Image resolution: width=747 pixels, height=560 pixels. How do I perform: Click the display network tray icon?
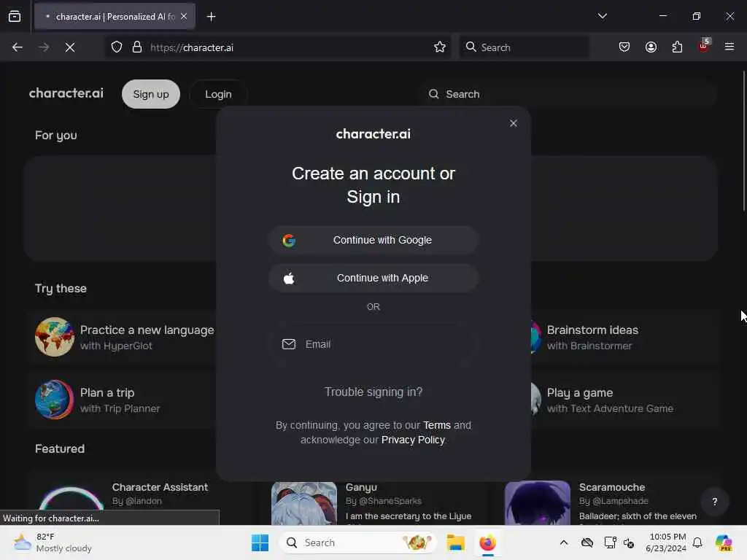610,542
